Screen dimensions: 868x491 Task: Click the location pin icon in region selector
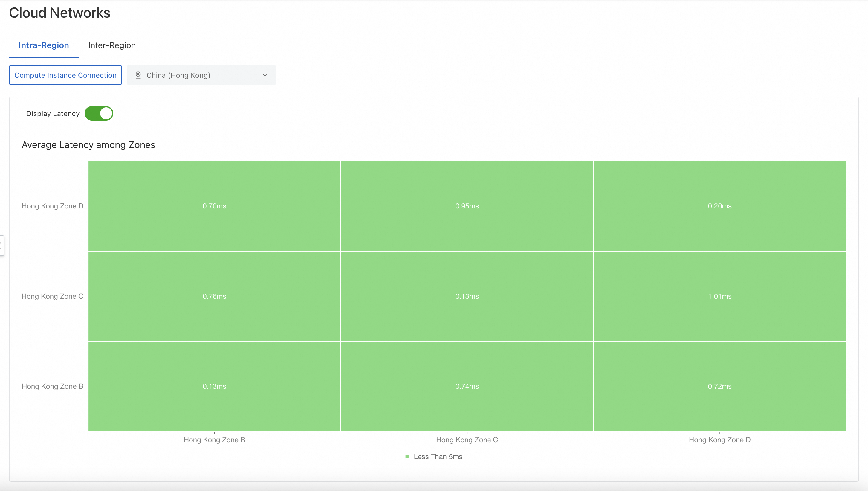[x=138, y=75]
